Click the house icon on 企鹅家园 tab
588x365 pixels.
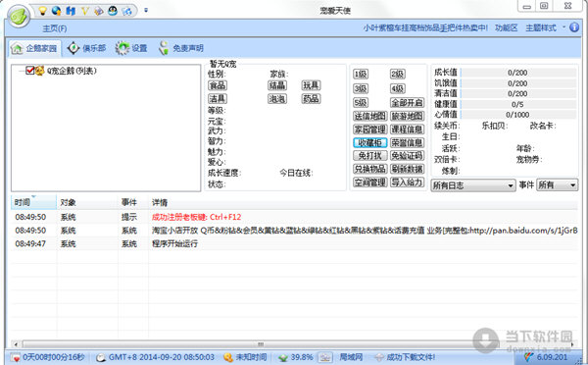pyautogui.click(x=17, y=48)
